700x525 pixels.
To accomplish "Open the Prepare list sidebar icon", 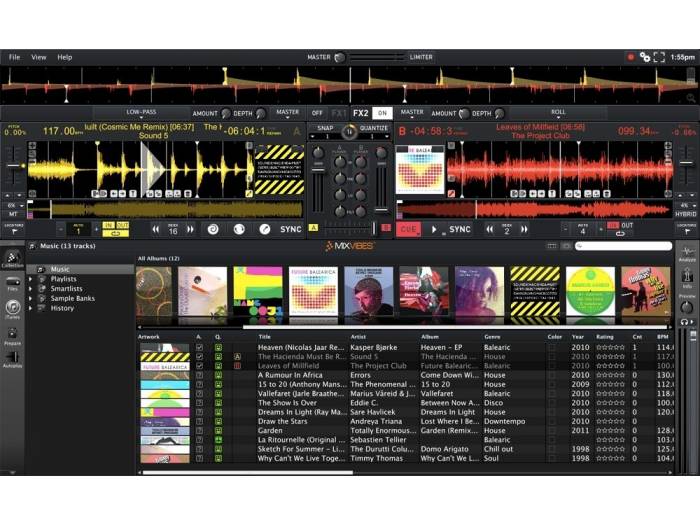I will click(x=12, y=336).
